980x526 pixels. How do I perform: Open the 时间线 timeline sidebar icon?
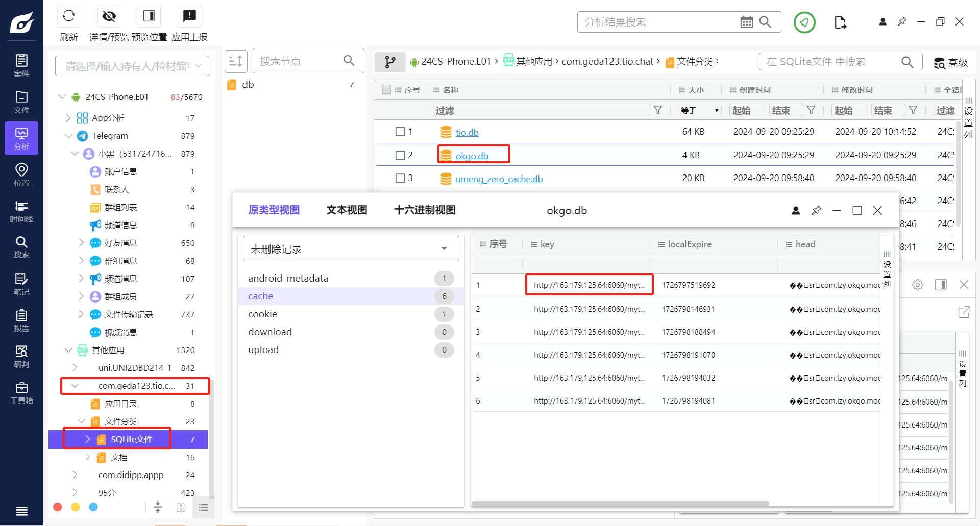coord(21,211)
